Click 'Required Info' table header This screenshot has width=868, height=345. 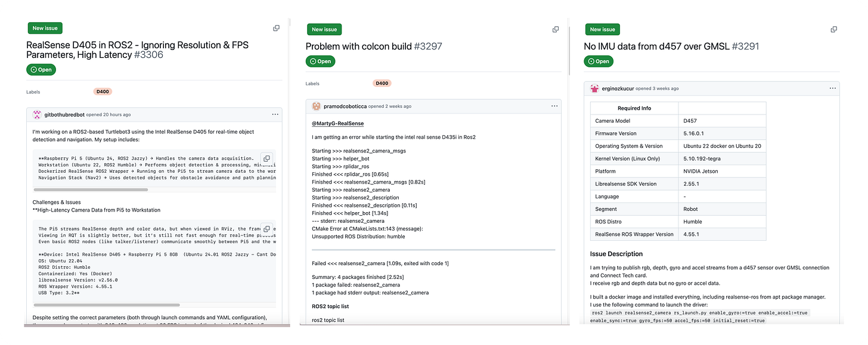tap(634, 108)
